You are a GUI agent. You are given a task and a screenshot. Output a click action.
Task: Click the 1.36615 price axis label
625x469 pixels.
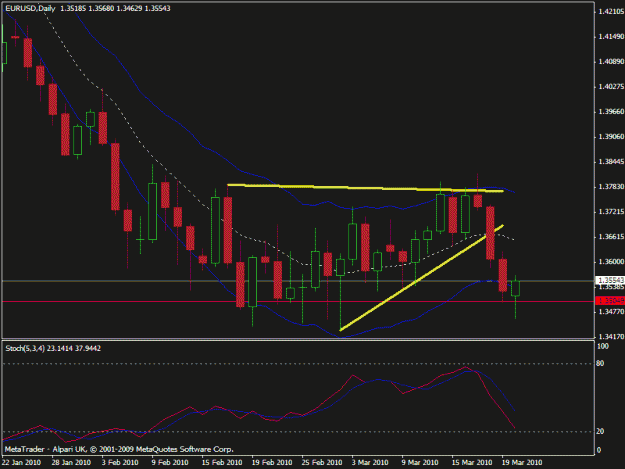coord(611,237)
